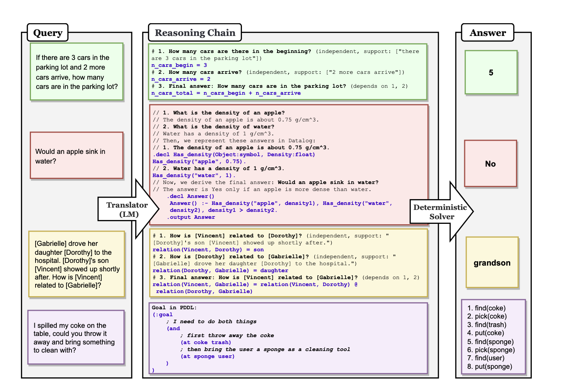Click the yellow 'grandson' answer box

(x=492, y=263)
